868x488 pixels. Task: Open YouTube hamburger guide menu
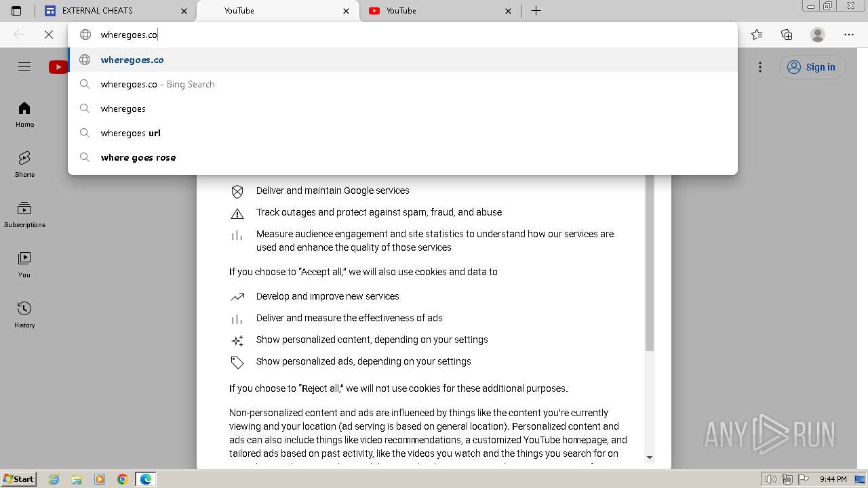click(24, 66)
